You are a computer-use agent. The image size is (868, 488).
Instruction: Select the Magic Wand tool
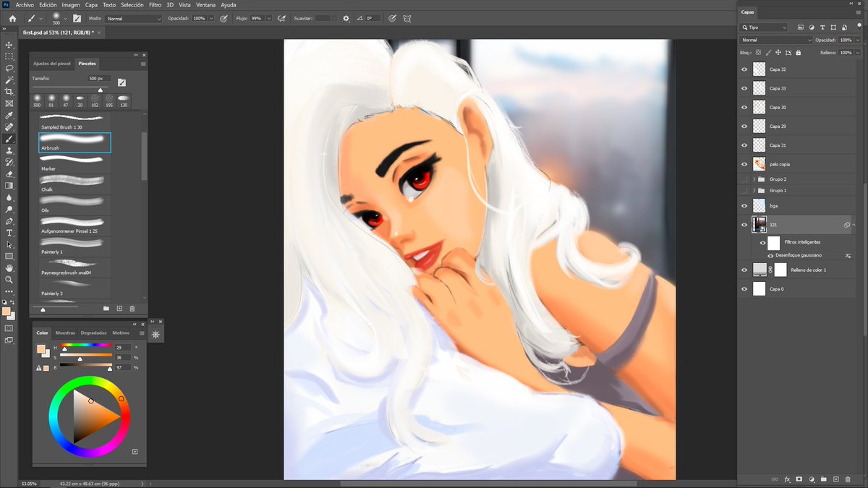pos(9,80)
